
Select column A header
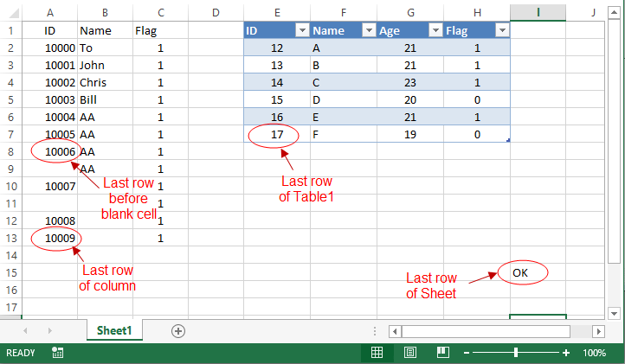coord(50,13)
